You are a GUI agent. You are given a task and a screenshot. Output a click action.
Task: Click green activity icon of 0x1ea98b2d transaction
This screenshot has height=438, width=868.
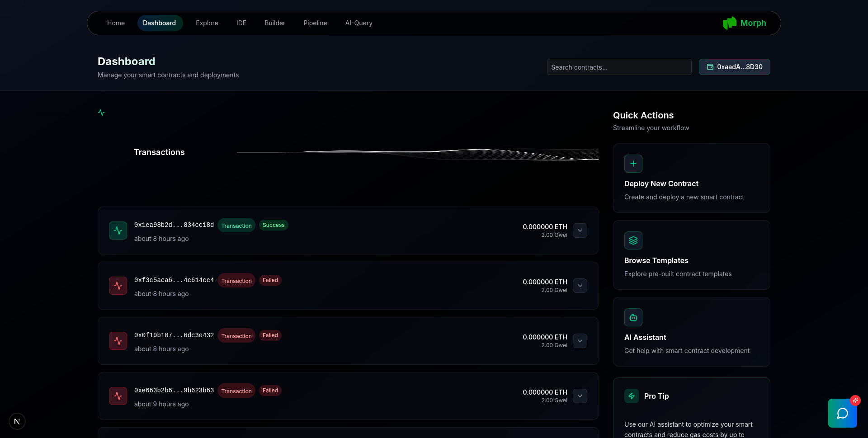[x=118, y=231]
